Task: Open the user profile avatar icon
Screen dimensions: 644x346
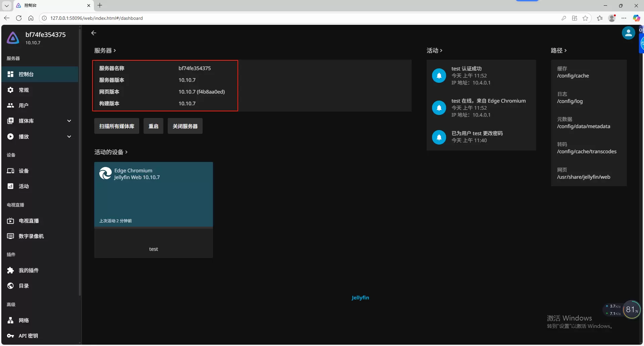Action: (x=628, y=33)
